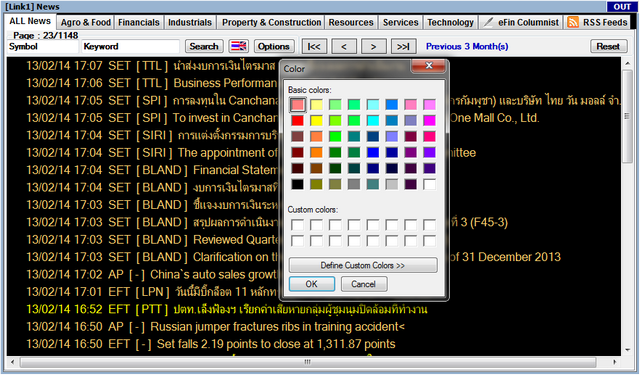Pick the orange swatch in fourth row
Viewport: 640px width, 375px height.
pos(316,152)
